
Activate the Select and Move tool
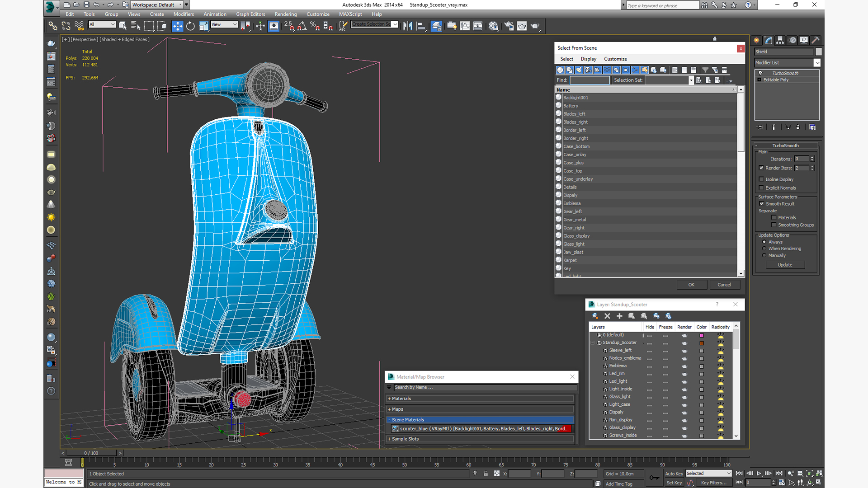[178, 26]
